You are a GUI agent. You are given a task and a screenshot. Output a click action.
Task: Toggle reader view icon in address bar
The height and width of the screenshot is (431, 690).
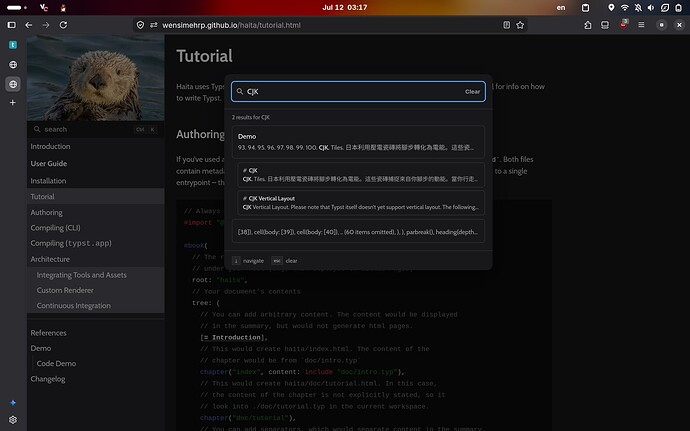point(506,25)
